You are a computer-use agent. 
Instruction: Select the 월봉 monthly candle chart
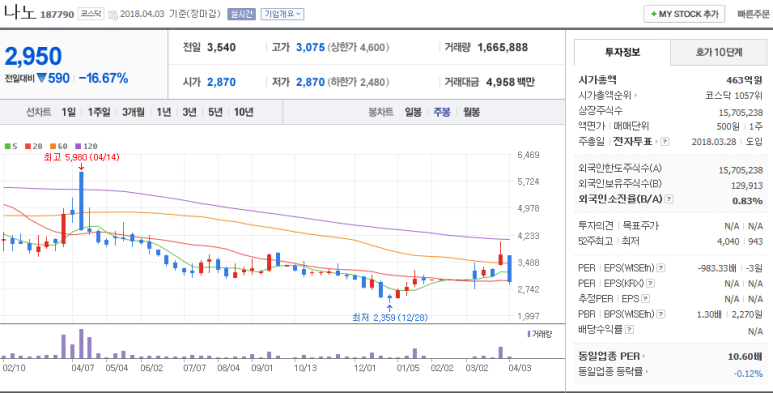coord(471,112)
